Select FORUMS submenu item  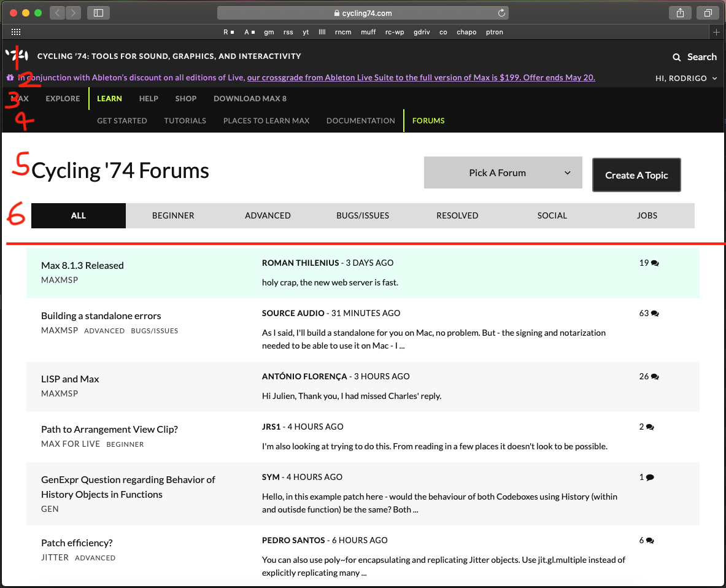tap(428, 121)
